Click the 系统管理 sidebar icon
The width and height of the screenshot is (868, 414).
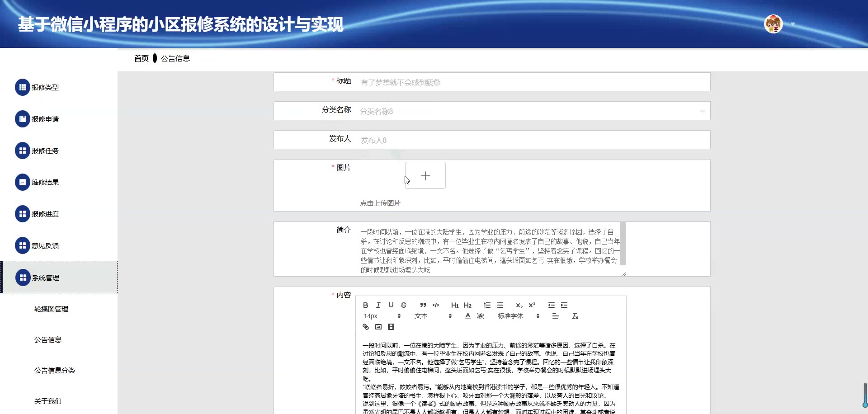point(23,278)
